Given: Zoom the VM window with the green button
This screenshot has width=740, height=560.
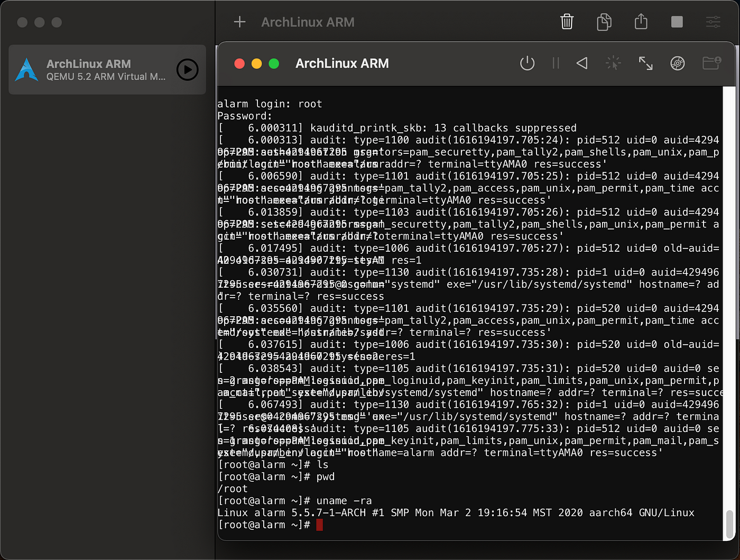Looking at the screenshot, I should (274, 63).
